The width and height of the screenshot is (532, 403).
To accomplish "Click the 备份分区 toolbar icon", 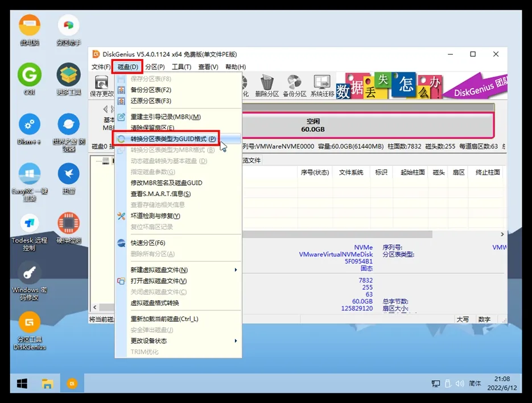I will (294, 85).
